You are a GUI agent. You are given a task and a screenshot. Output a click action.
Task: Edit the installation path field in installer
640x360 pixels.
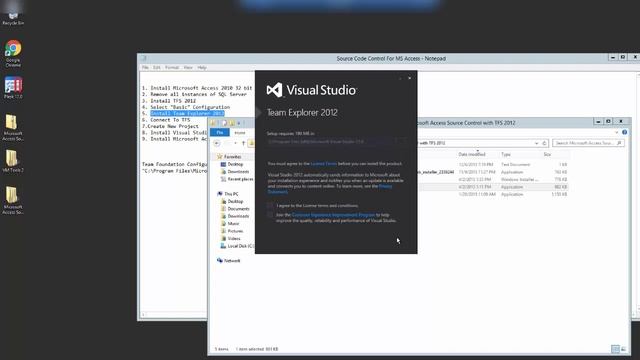coord(331,141)
